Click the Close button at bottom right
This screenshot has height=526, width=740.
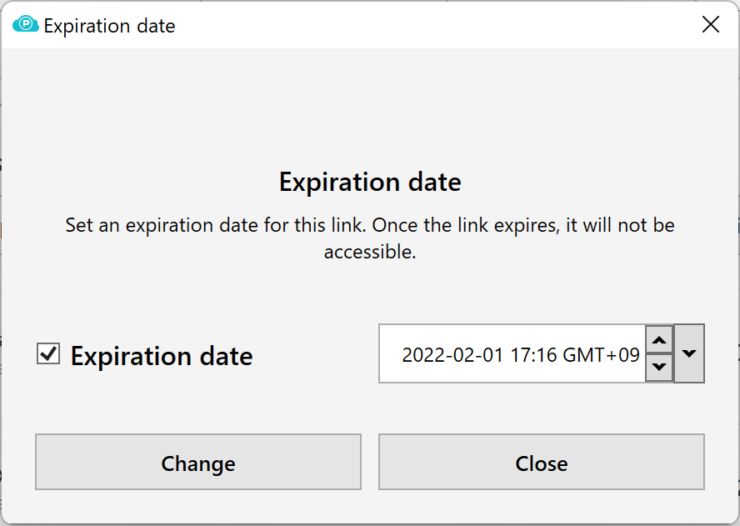pyautogui.click(x=541, y=462)
